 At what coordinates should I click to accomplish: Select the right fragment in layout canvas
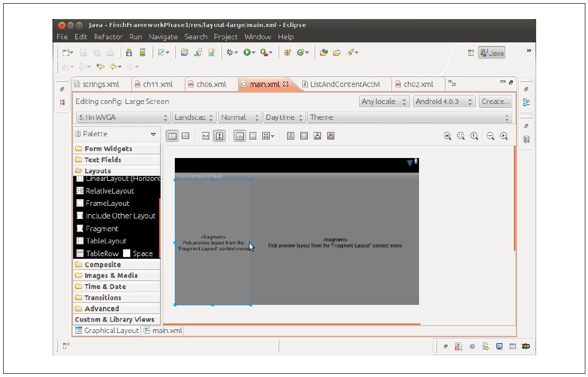pos(335,242)
